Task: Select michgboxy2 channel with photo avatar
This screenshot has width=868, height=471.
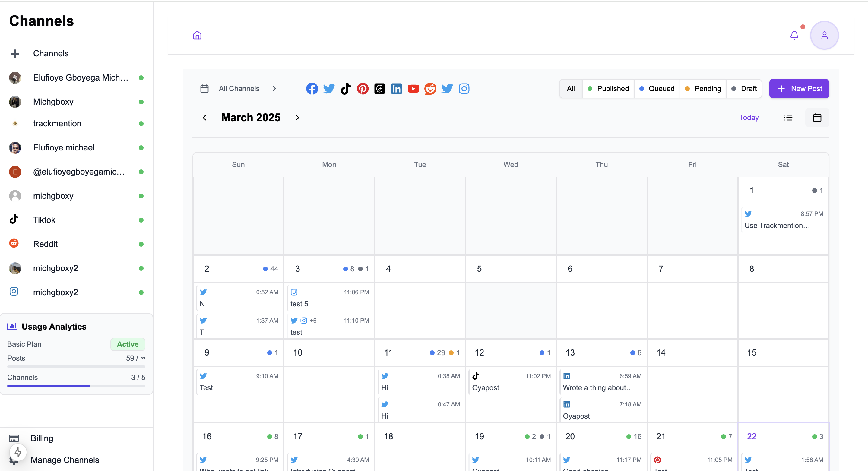Action: click(76, 268)
